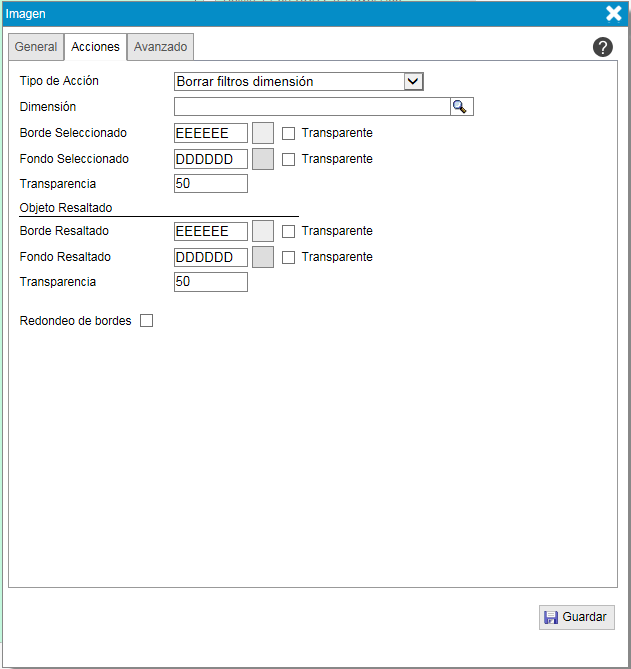This screenshot has width=631, height=669.
Task: Click the Borde Seleccionado hex color field
Action: pyautogui.click(x=210, y=133)
